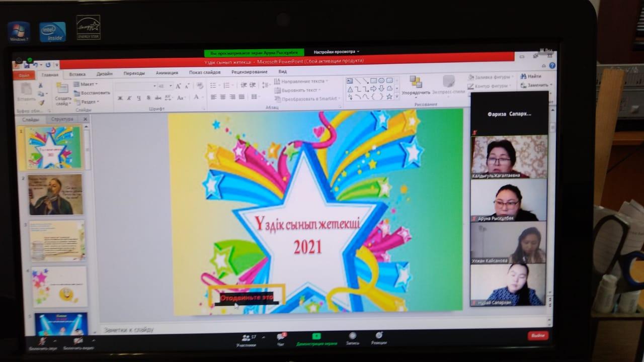Expand the shapes gallery More arrow
The width and height of the screenshot is (644, 362).
pyautogui.click(x=397, y=96)
